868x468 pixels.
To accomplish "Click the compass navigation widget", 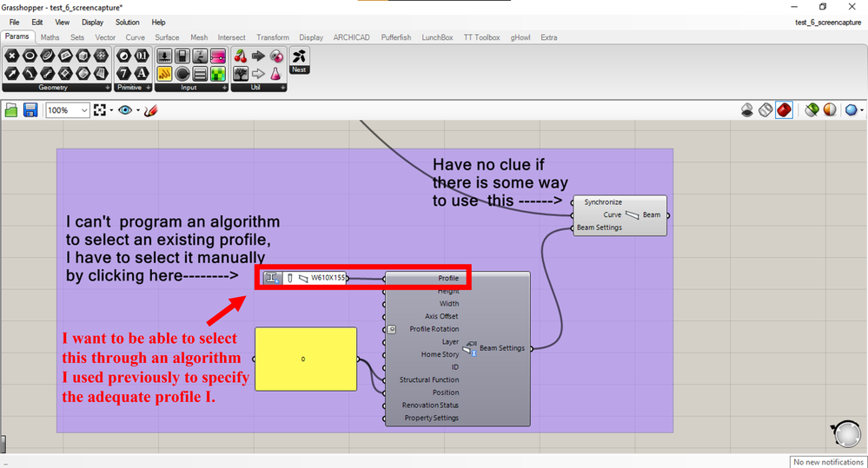I will click(846, 433).
